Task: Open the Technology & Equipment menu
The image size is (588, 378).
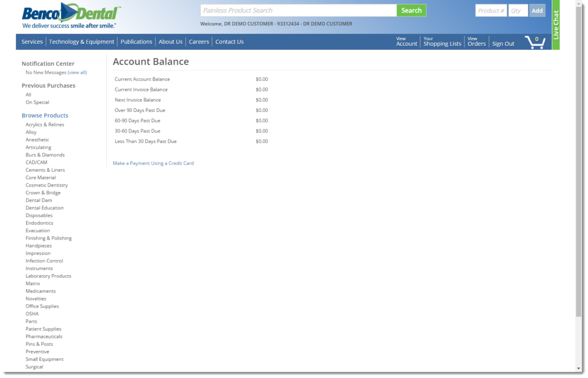Action: click(81, 41)
